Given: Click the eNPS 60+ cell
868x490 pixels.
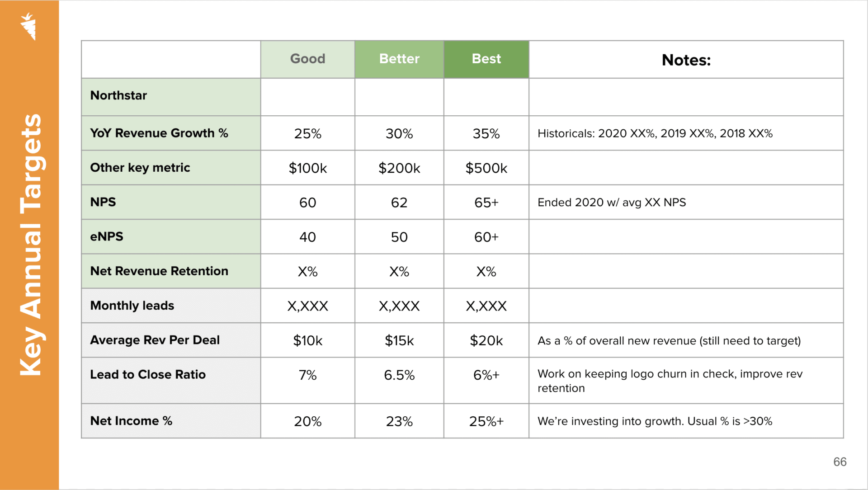Looking at the screenshot, I should (x=486, y=237).
